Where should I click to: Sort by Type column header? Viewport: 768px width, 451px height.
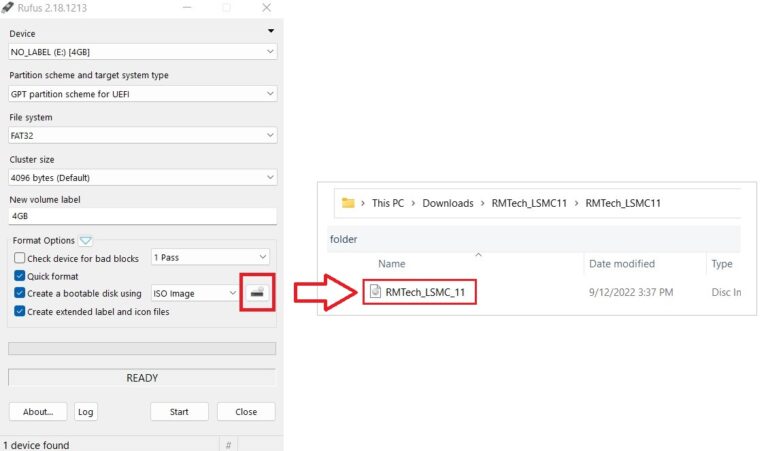tap(721, 263)
